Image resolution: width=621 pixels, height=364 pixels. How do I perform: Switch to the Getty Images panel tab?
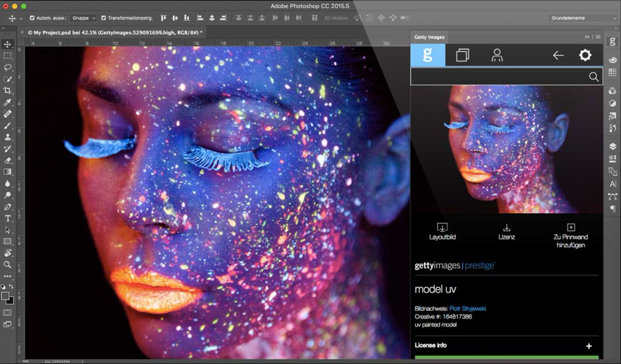click(x=429, y=37)
